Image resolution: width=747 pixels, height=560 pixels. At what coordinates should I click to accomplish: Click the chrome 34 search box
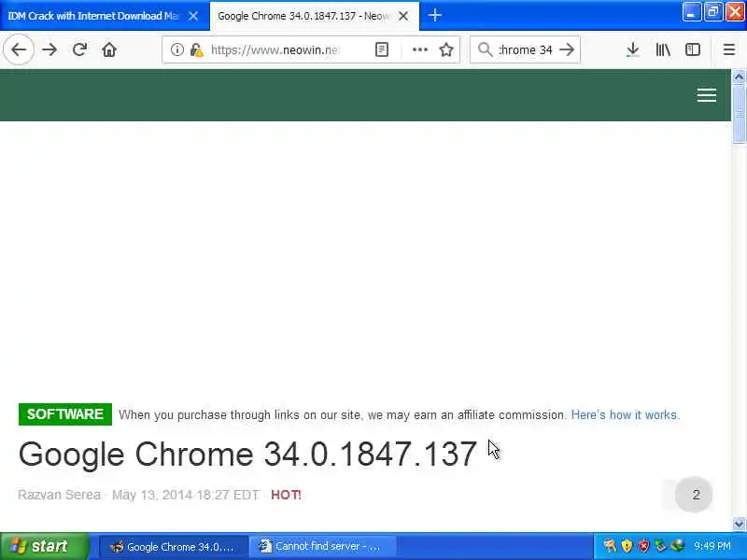click(x=526, y=49)
